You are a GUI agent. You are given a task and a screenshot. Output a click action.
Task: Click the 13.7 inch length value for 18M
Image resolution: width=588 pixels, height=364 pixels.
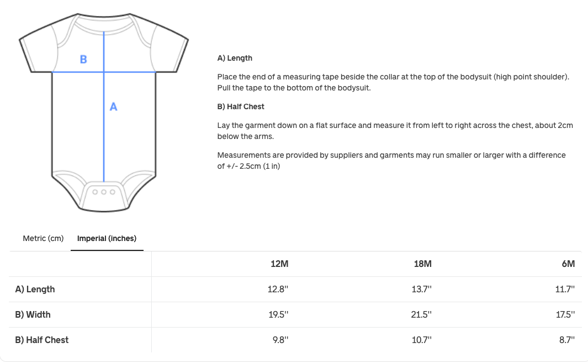coord(423,289)
